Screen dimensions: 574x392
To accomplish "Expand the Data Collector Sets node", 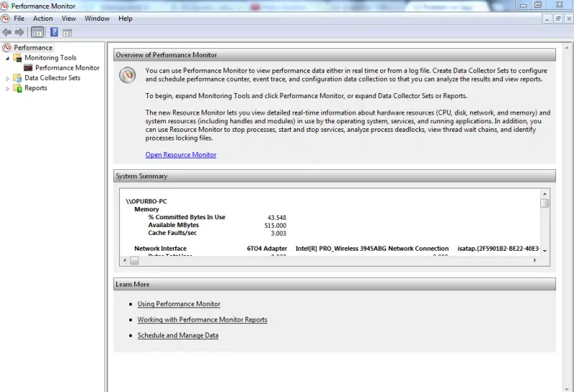I will [8, 78].
